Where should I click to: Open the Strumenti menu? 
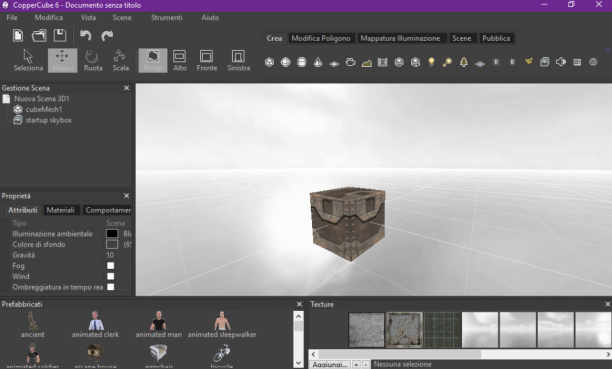pyautogui.click(x=167, y=18)
